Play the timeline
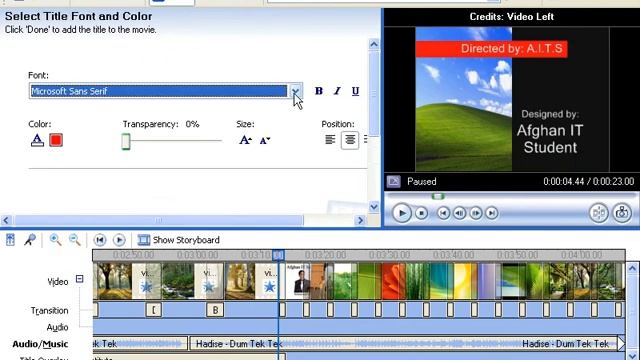640x360 pixels. click(x=119, y=240)
